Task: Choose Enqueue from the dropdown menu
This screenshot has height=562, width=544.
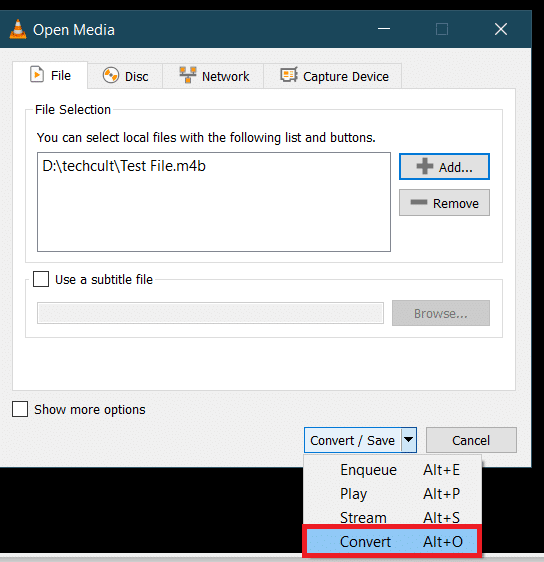Action: (392, 470)
